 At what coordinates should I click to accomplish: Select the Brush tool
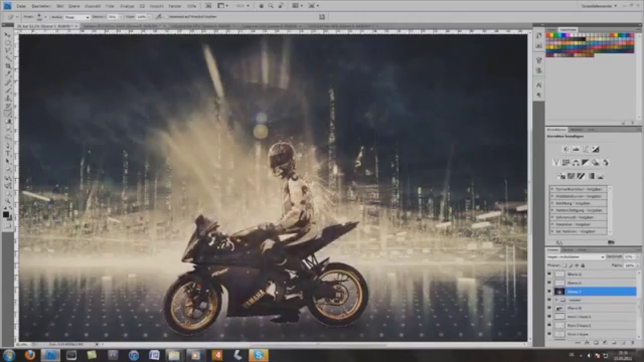pyautogui.click(x=8, y=90)
